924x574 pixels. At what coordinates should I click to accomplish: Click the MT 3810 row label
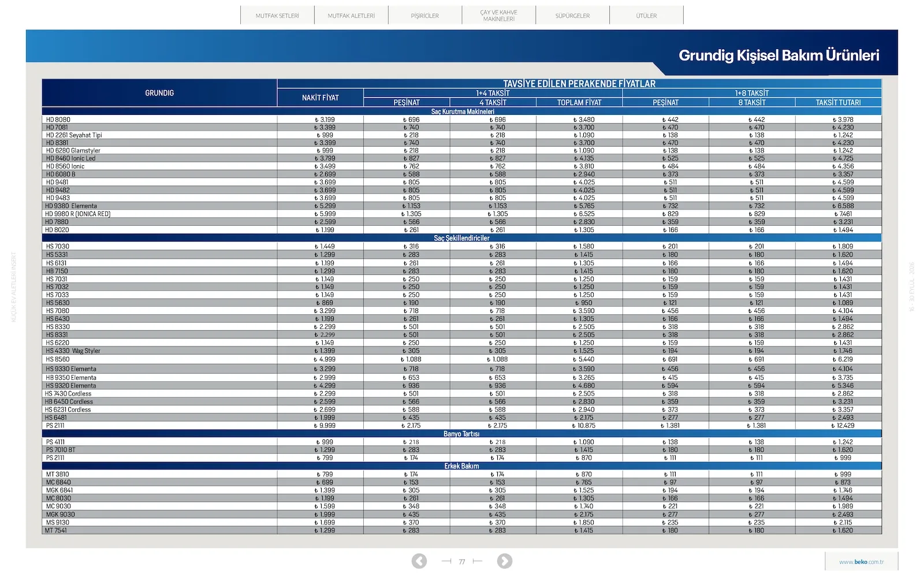58,475
